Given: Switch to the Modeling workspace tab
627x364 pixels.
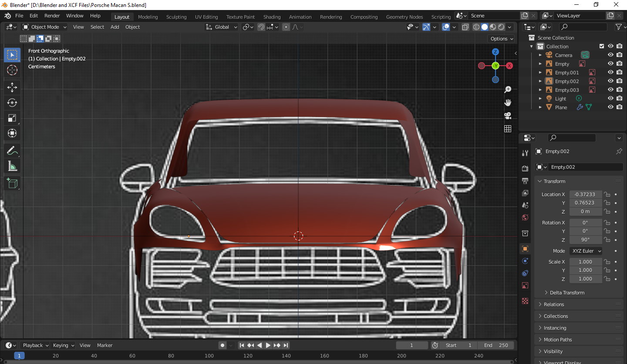Looking at the screenshot, I should pyautogui.click(x=148, y=17).
